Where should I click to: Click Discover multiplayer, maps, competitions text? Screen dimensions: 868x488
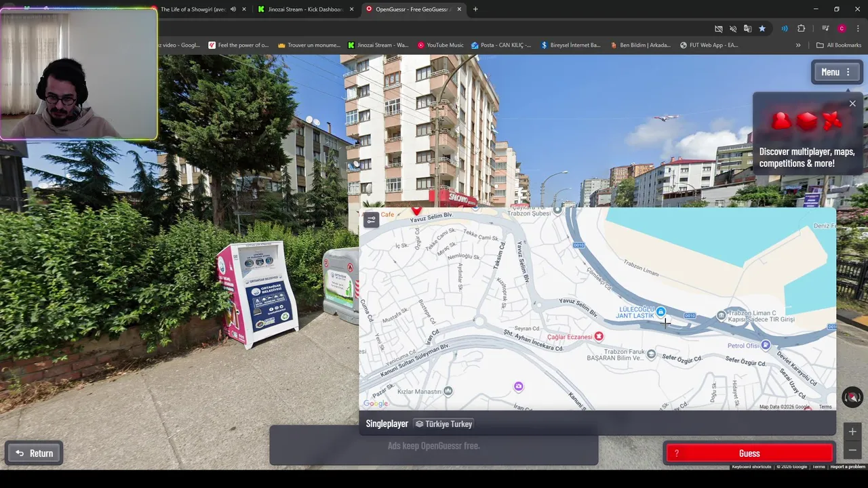pyautogui.click(x=807, y=157)
